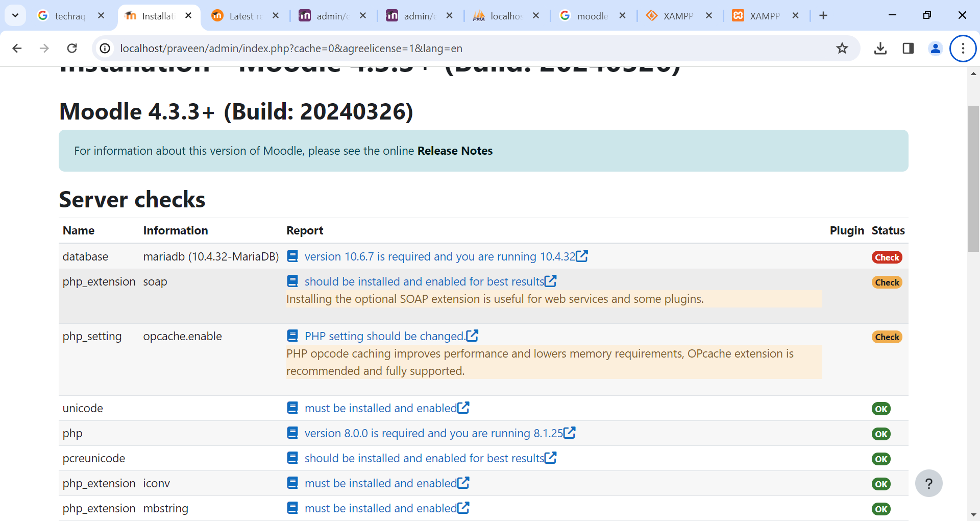This screenshot has height=521, width=980.
Task: Open the Release Notes link
Action: coord(455,151)
